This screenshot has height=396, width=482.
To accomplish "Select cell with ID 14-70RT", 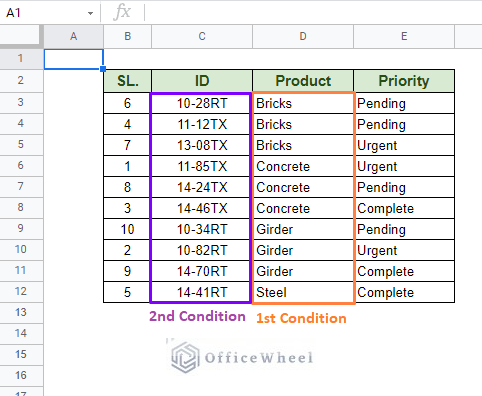I will point(202,271).
